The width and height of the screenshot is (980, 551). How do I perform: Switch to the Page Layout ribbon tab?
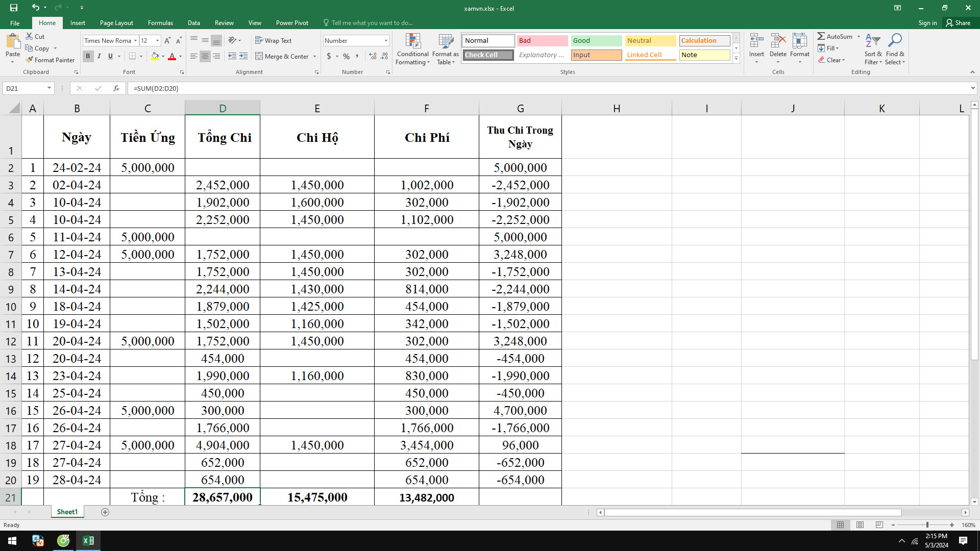116,22
